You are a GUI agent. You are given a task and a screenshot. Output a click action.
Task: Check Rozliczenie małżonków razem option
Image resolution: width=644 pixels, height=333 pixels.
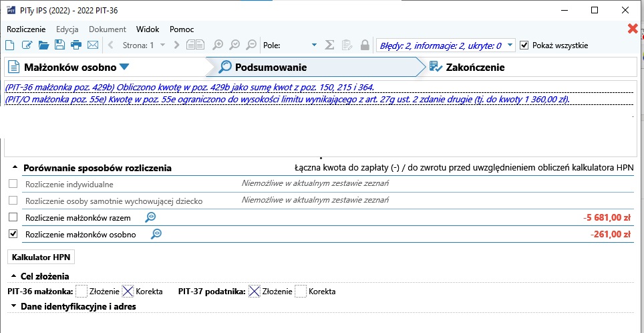[13, 217]
